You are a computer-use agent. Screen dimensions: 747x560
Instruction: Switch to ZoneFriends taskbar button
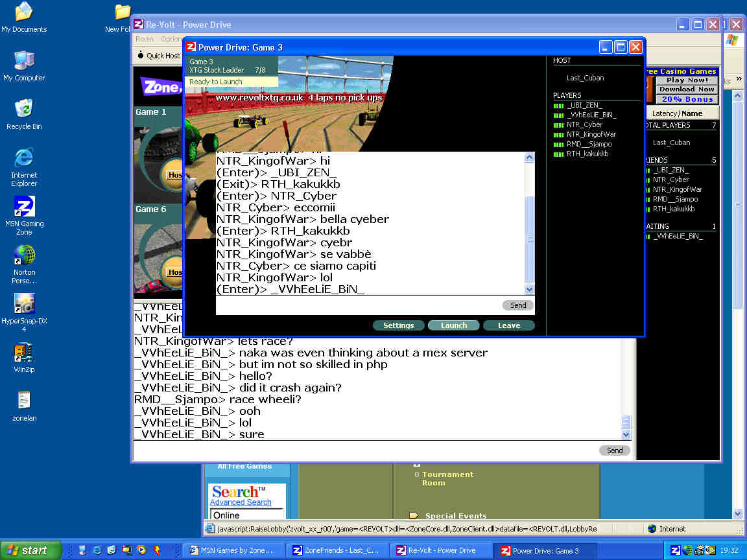(x=337, y=550)
